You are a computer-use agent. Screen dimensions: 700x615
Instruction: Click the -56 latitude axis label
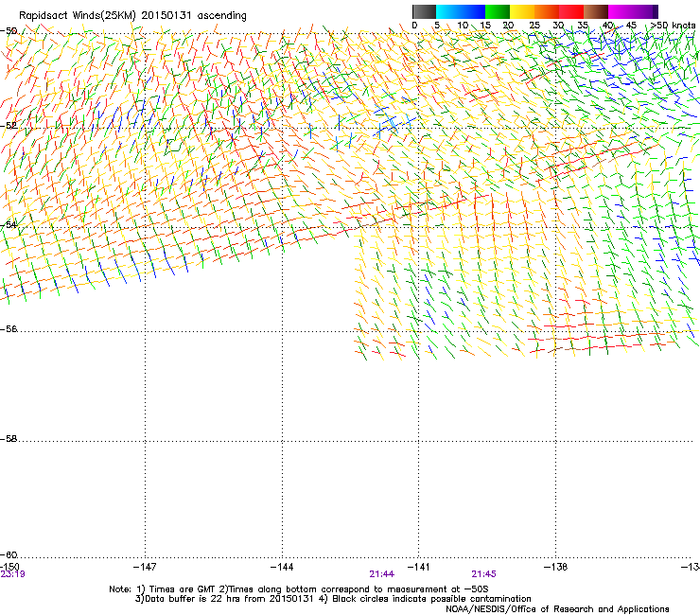pos(9,328)
